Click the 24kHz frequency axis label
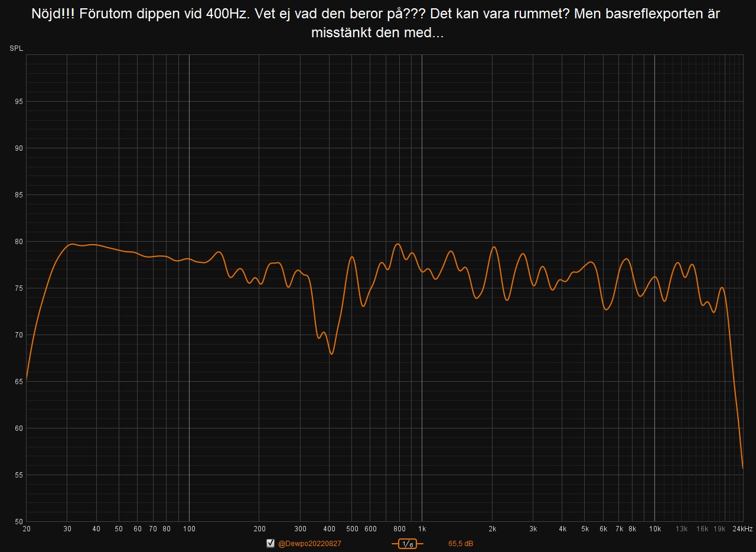The image size is (756, 552). point(743,529)
